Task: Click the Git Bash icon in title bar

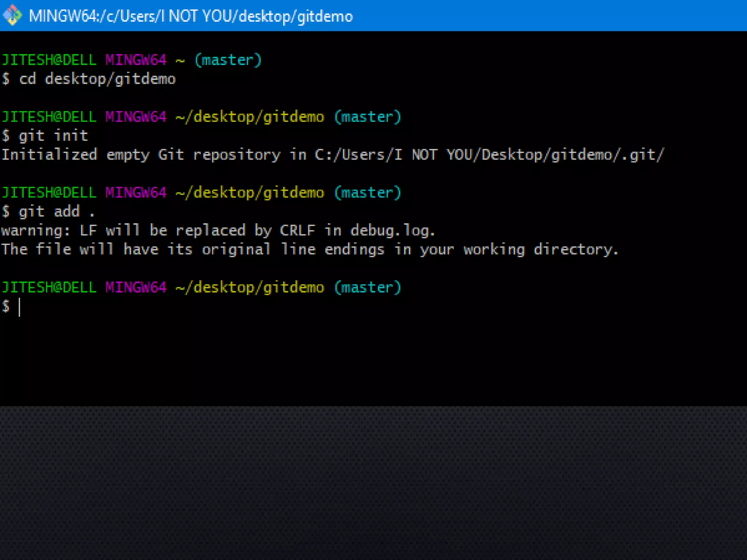Action: [x=12, y=16]
